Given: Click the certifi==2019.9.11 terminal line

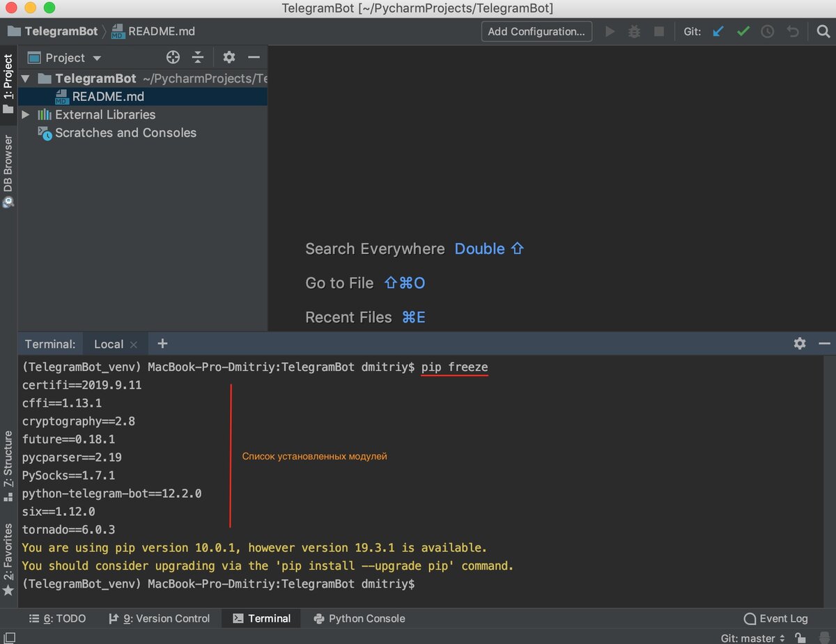Looking at the screenshot, I should tap(82, 385).
